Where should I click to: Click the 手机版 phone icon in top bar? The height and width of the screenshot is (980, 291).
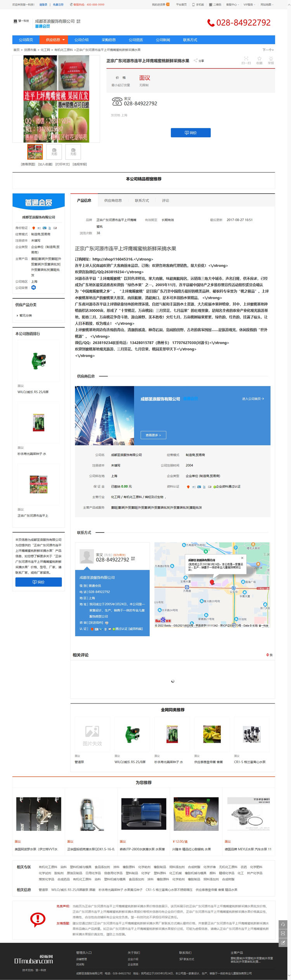tap(193, 5)
